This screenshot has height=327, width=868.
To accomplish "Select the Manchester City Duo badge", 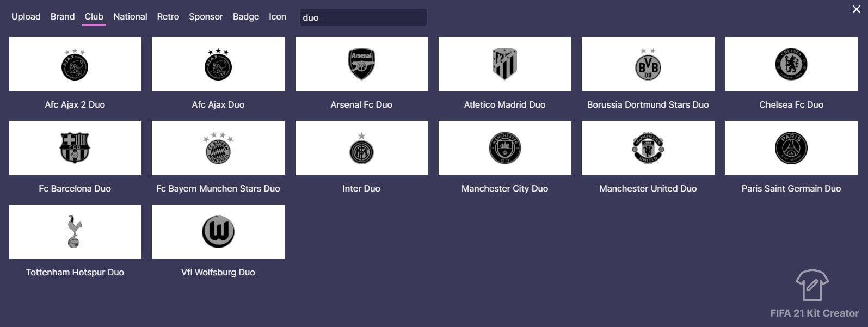I will tap(504, 147).
